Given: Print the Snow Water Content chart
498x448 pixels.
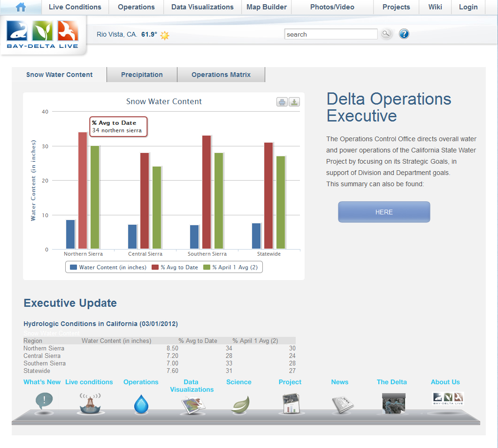Looking at the screenshot, I should 282,102.
